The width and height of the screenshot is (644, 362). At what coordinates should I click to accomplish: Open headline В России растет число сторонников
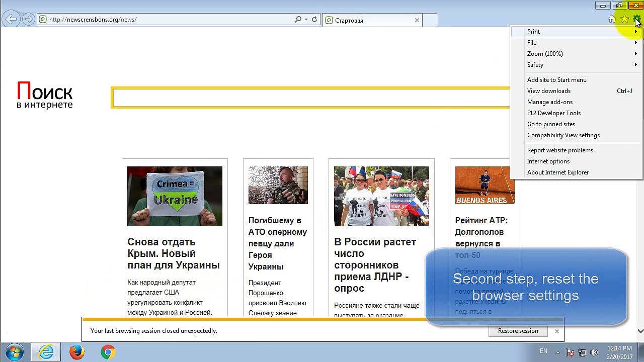click(x=375, y=265)
